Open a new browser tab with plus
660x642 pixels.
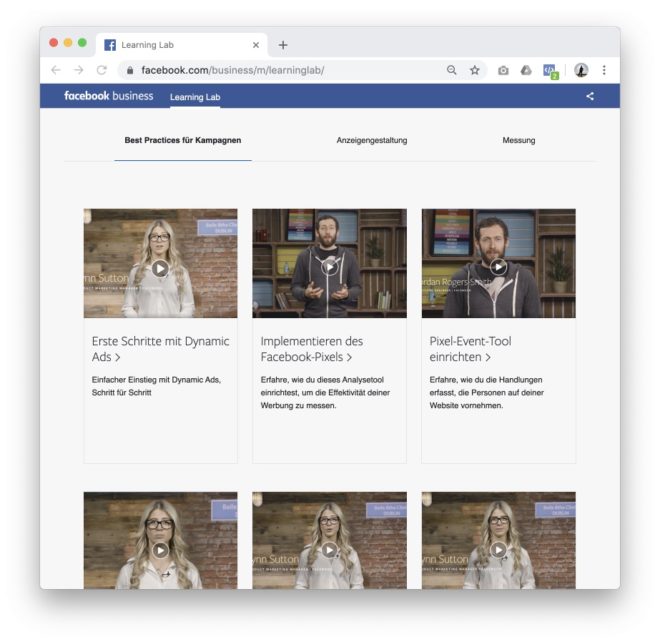[283, 45]
